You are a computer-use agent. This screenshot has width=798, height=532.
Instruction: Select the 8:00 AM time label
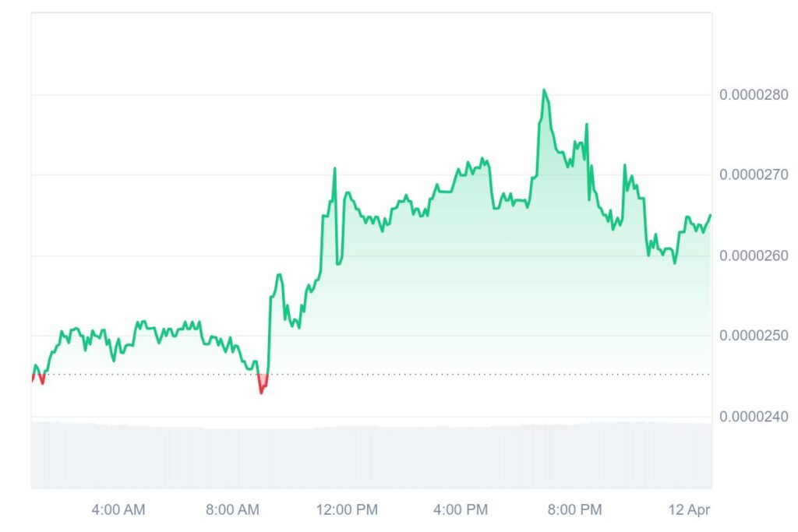click(x=232, y=510)
